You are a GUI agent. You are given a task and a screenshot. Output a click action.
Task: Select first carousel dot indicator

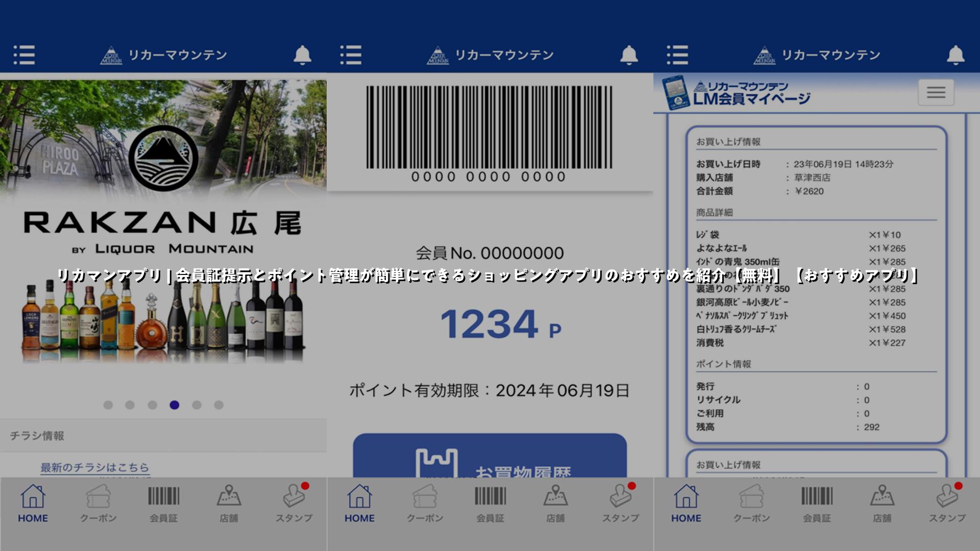pos(108,405)
